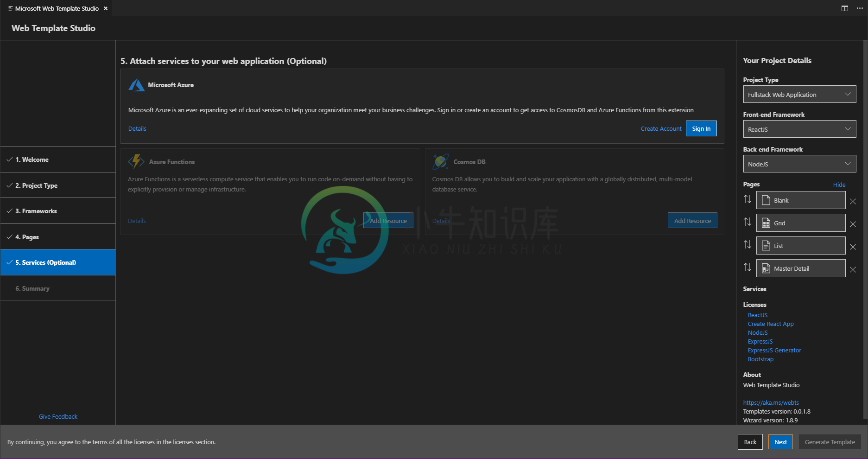Viewport: 868px width, 459px height.
Task: Go to step 4. Pages
Action: (x=58, y=237)
